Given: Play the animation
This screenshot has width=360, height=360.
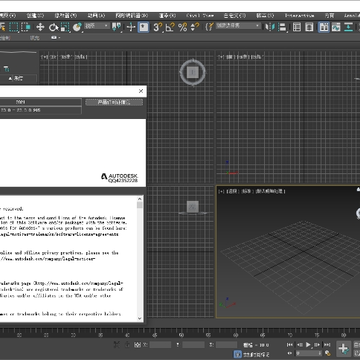Looking at the screenshot, I should point(308,344).
